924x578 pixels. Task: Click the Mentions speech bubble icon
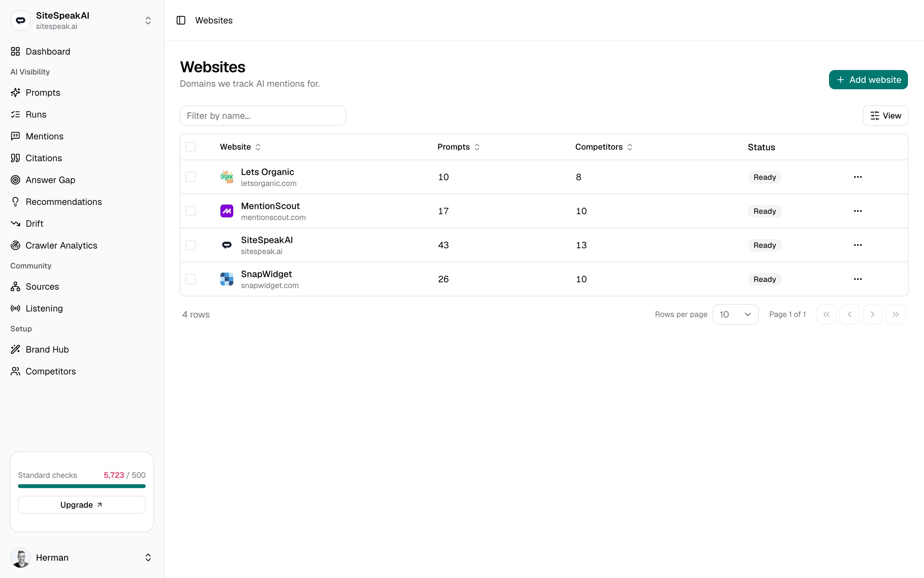tap(15, 136)
